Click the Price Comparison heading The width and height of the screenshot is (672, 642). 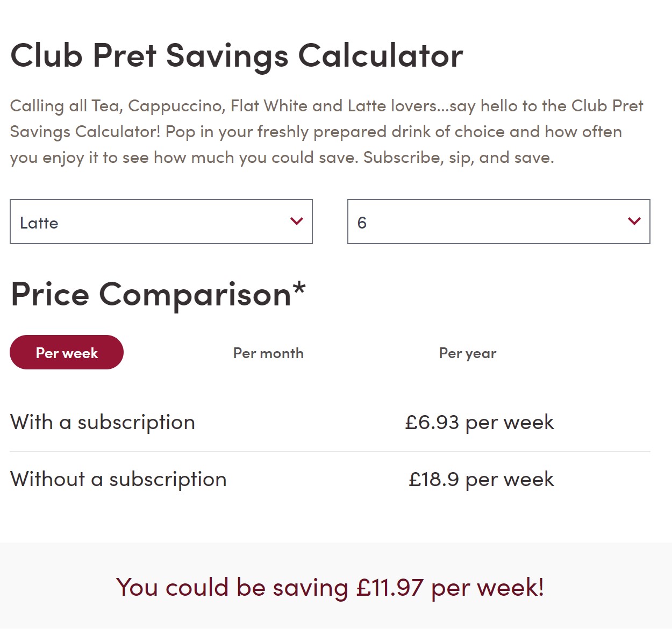151,295
